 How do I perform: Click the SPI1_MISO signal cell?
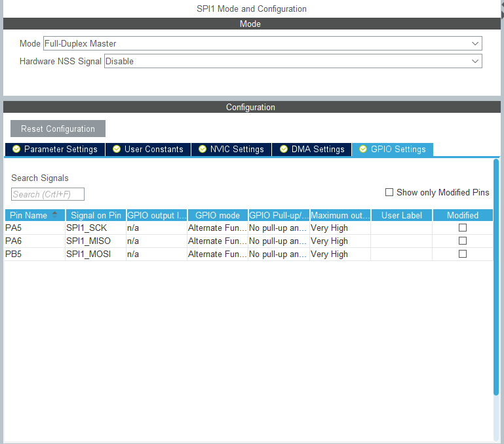coord(96,241)
